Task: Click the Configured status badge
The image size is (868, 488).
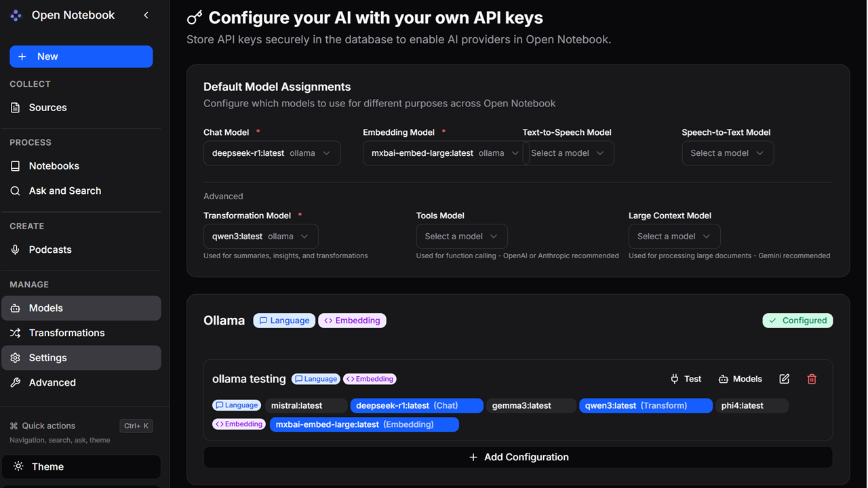Action: [x=797, y=321]
